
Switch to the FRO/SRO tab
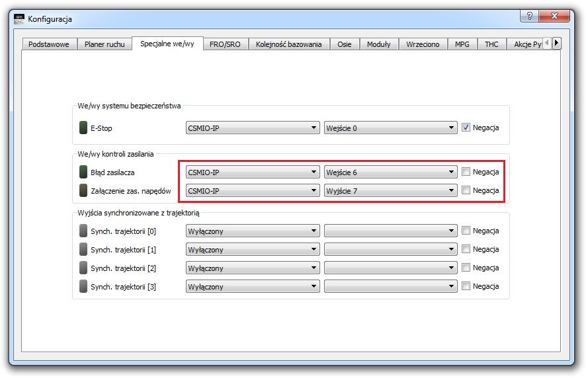pyautogui.click(x=225, y=44)
